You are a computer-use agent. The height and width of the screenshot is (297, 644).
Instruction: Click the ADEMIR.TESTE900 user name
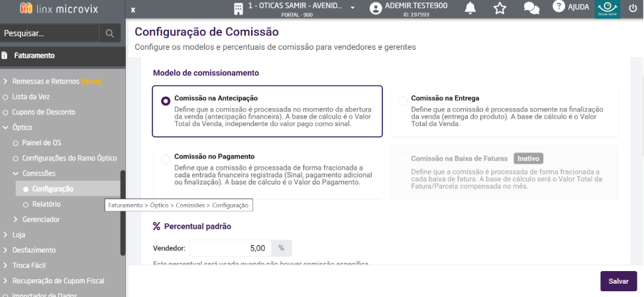click(416, 6)
